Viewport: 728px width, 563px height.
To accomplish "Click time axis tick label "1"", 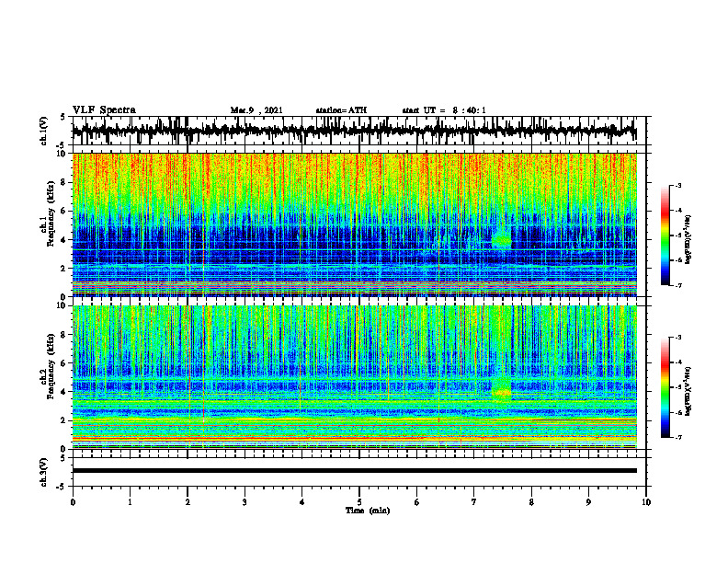I will pyautogui.click(x=130, y=502).
